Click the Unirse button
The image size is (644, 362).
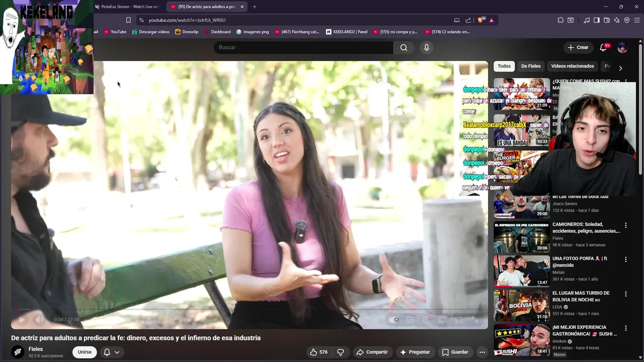(85, 352)
